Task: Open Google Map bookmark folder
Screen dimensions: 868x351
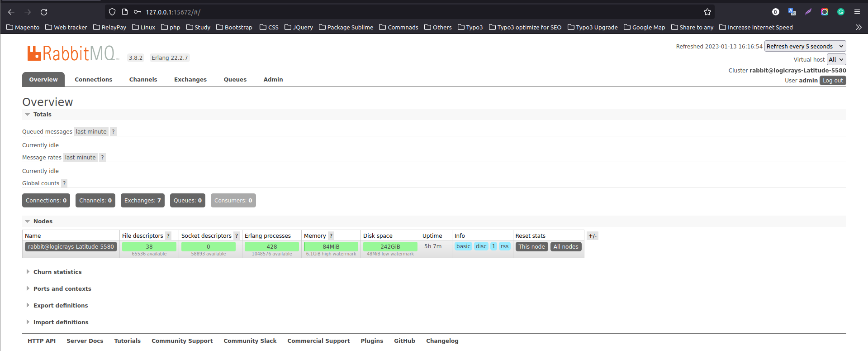Action: pos(645,27)
